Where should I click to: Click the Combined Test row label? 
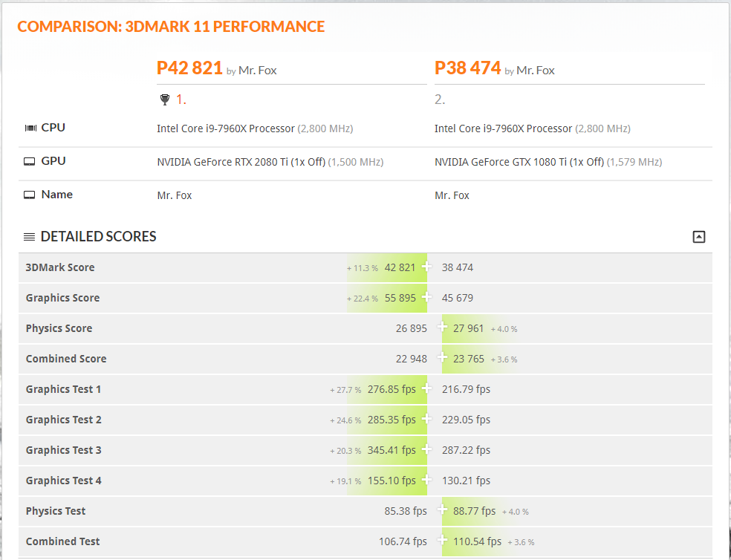63,541
